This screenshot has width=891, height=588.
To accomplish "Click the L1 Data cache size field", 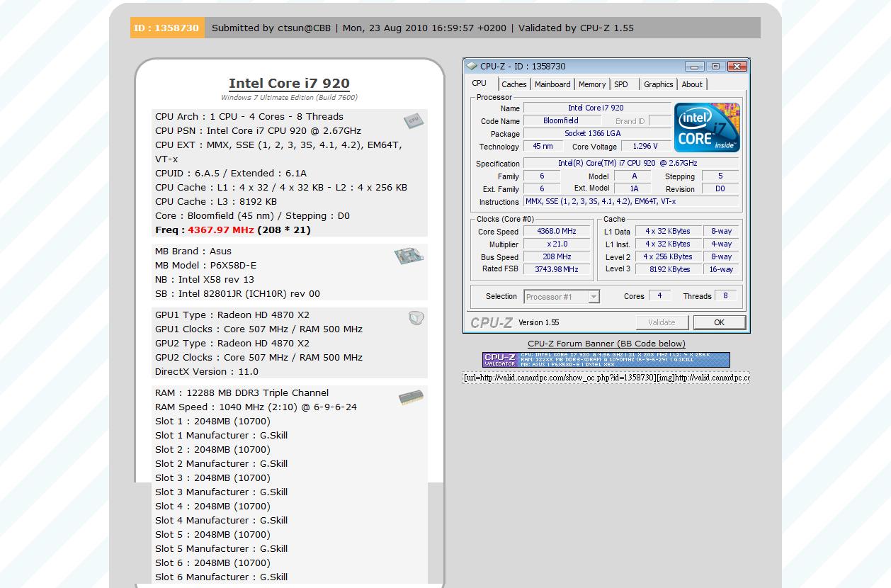I will [x=668, y=232].
